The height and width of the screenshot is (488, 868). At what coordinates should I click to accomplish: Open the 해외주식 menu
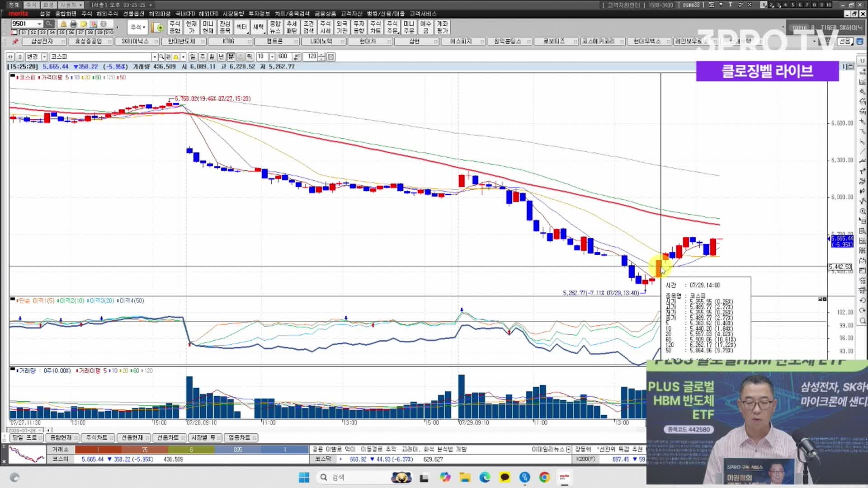[x=107, y=14]
